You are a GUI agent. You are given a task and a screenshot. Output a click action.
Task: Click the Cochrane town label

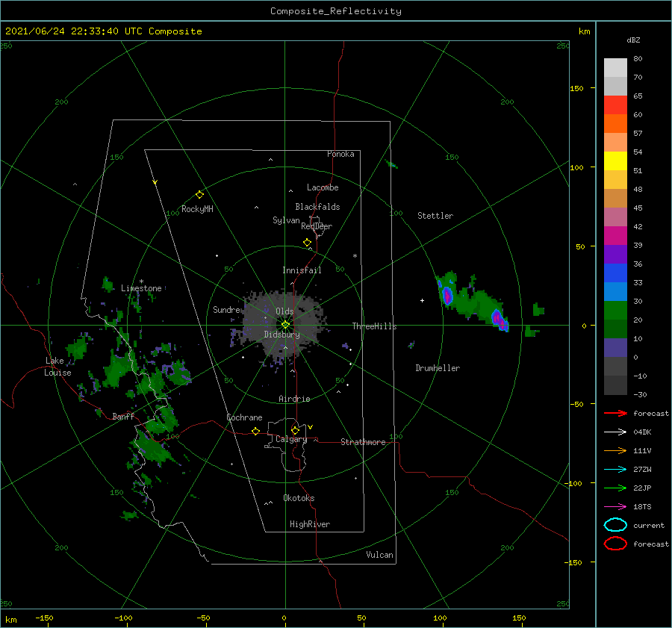coord(244,417)
